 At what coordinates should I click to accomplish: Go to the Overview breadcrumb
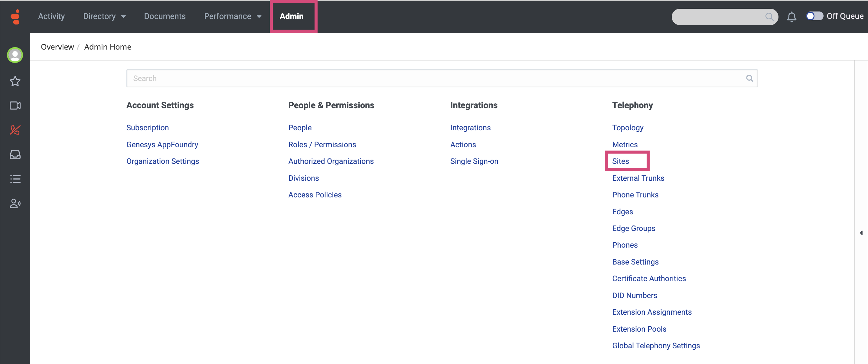57,47
